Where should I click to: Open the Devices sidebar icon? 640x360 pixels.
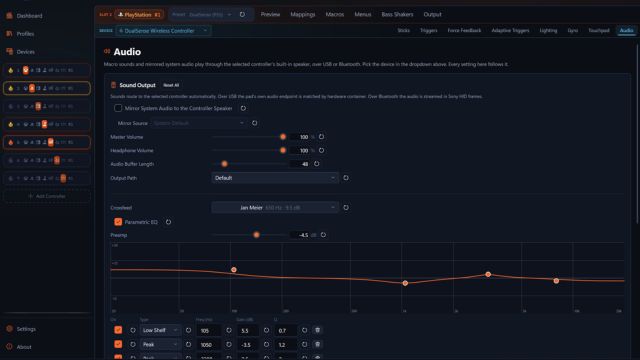9,52
